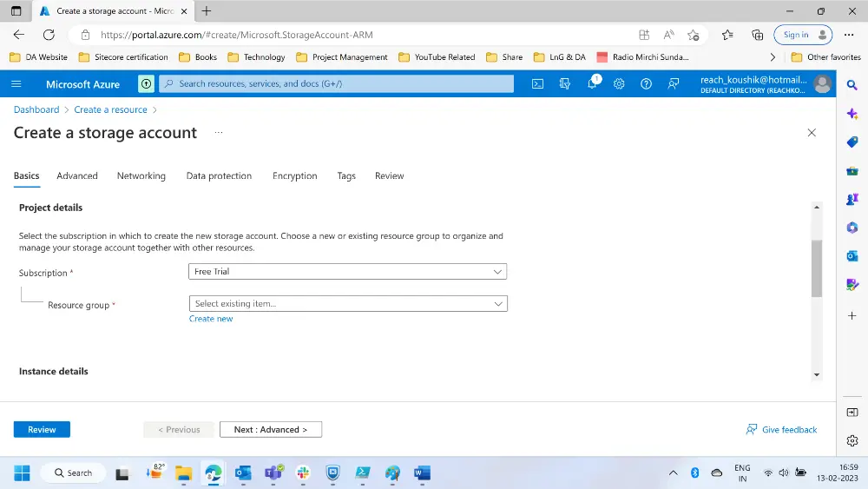
Task: Click the taskbar Search box
Action: pyautogui.click(x=73, y=473)
